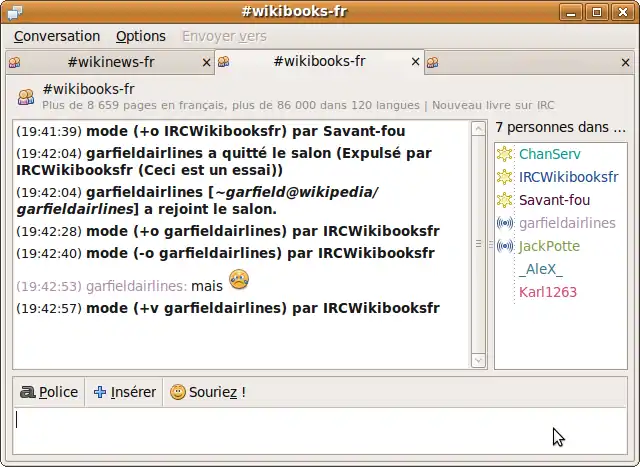The height and width of the screenshot is (467, 640).
Task: Open the Police font formatting button
Action: (x=49, y=392)
